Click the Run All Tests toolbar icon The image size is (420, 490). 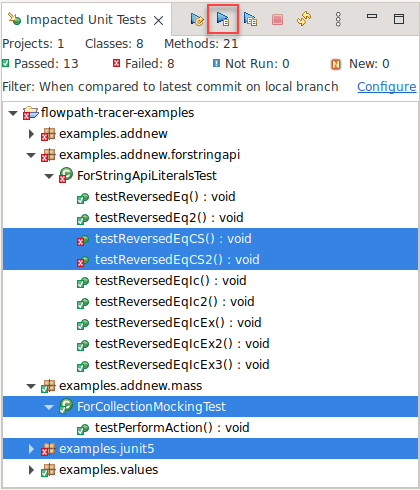[x=250, y=19]
